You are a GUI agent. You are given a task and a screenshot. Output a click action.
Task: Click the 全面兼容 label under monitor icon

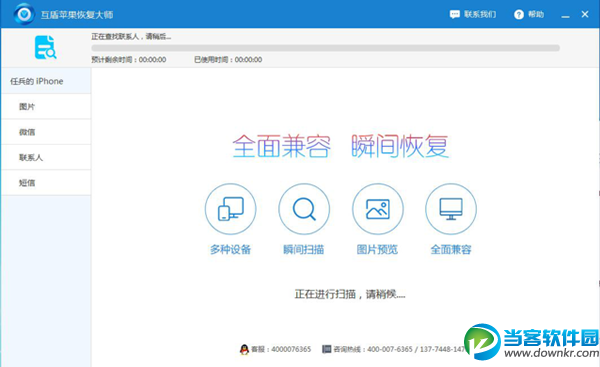(x=451, y=250)
